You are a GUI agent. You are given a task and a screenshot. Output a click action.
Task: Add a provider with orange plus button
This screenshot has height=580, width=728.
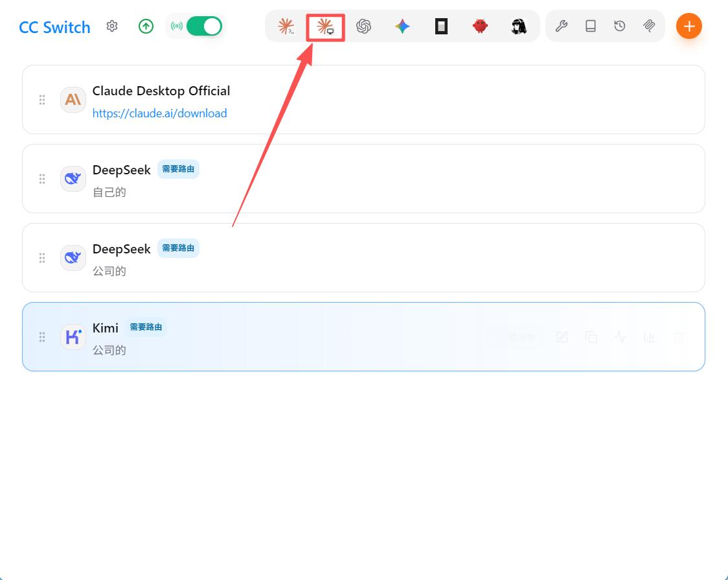(689, 26)
